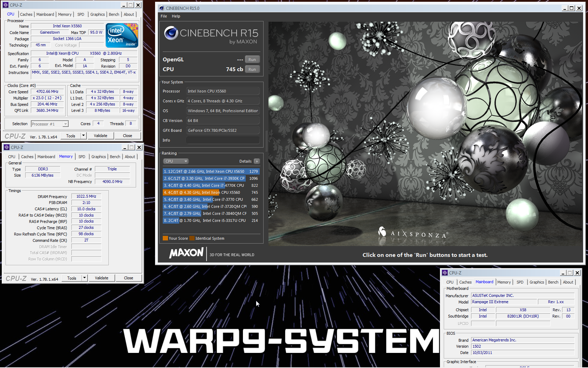Run the OpenGL benchmark

point(252,60)
